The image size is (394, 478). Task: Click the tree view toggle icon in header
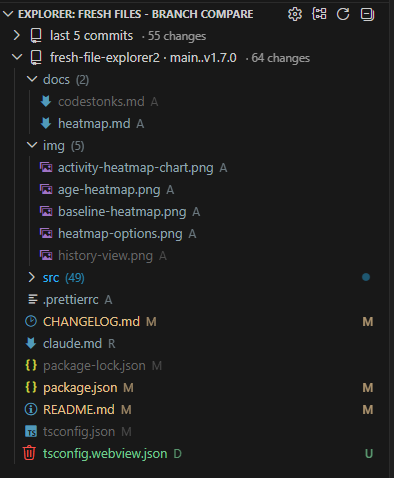(x=319, y=14)
